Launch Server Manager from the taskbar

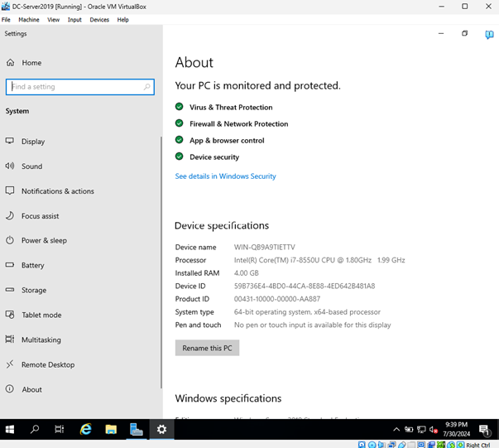(x=137, y=429)
